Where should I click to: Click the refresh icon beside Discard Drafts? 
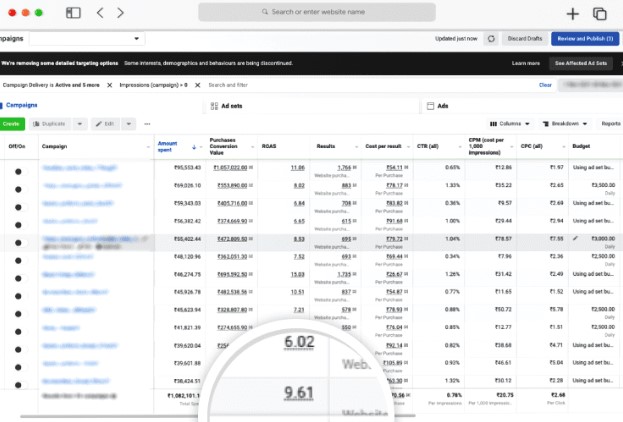490,38
